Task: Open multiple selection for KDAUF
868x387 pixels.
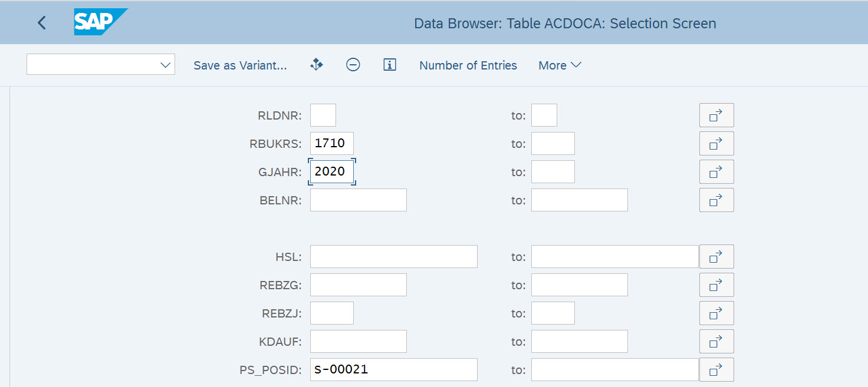Action: (x=716, y=342)
